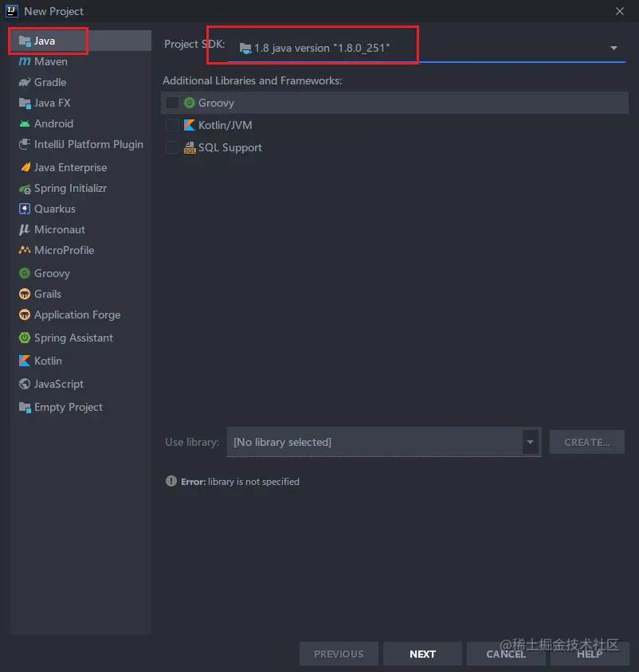This screenshot has width=639, height=672.
Task: Select the 'Kotlin/JVM' label text
Action: 225,125
